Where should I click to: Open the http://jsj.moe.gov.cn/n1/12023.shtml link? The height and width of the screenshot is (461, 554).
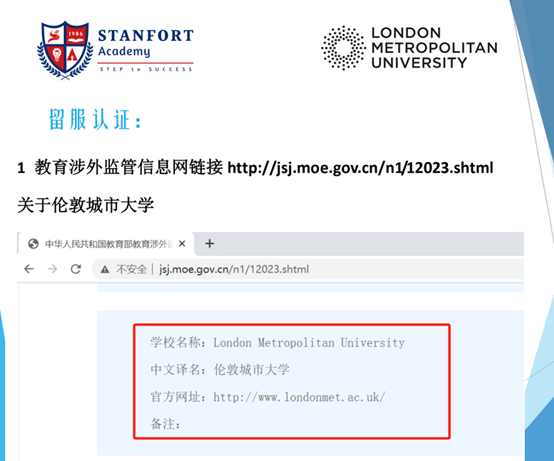click(360, 167)
